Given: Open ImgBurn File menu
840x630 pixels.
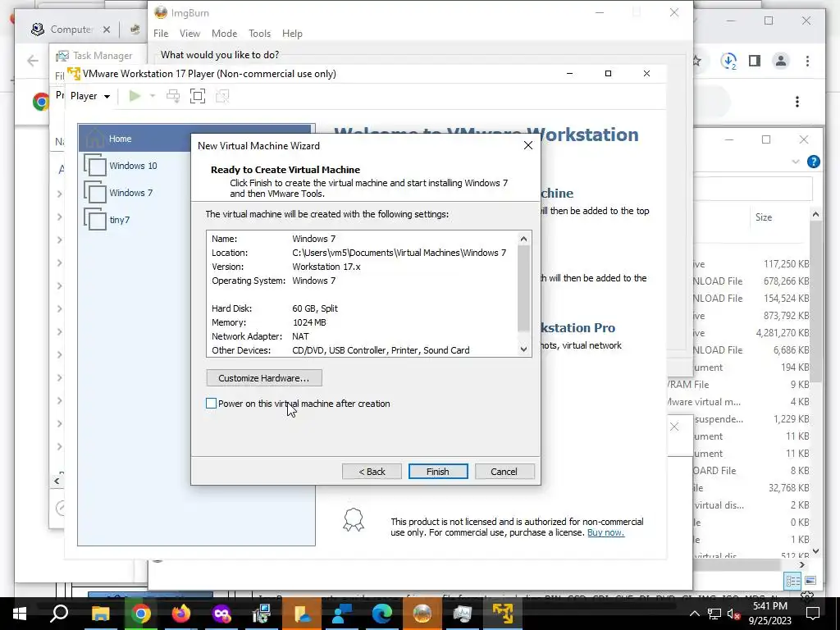Looking at the screenshot, I should pyautogui.click(x=161, y=33).
